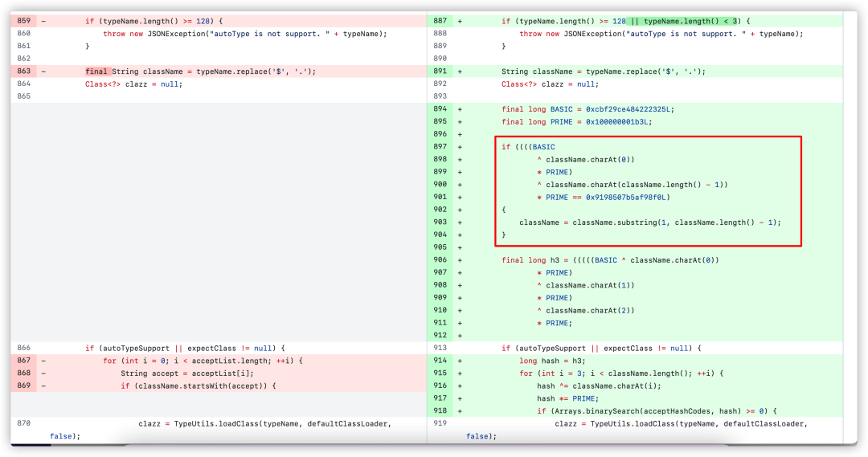Click line number 895 beside the PRIME declaration
This screenshot has width=868, height=457.
pyautogui.click(x=440, y=122)
